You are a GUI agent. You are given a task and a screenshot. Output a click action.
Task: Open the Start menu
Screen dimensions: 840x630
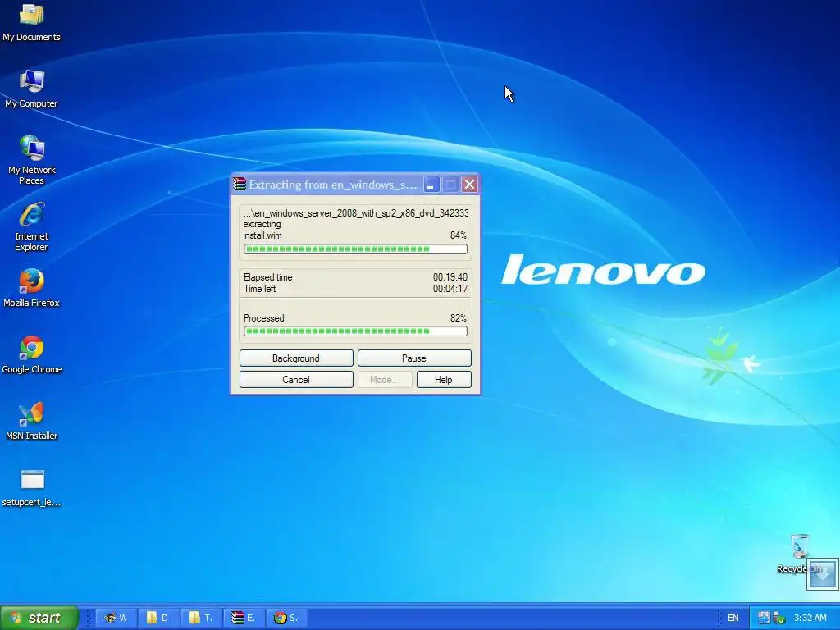(39, 618)
